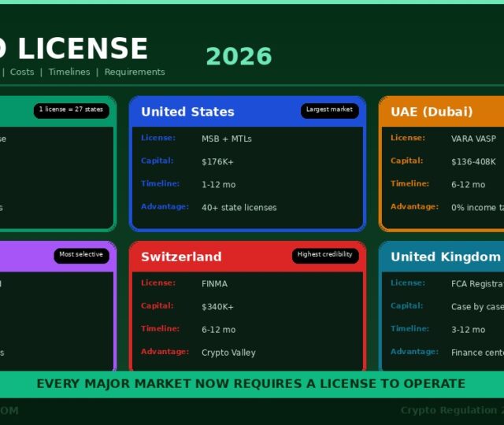Click Advantage label in United States card
The width and height of the screenshot is (504, 425).
(165, 206)
